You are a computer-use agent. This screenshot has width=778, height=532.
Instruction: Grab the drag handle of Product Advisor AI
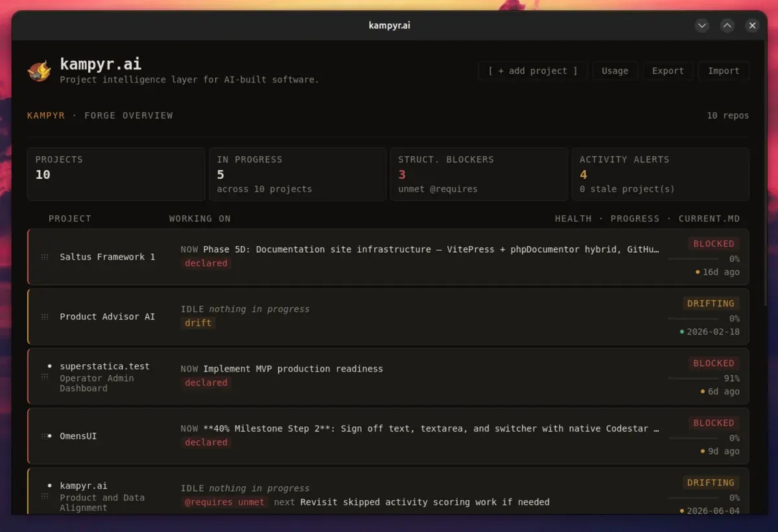(x=45, y=317)
